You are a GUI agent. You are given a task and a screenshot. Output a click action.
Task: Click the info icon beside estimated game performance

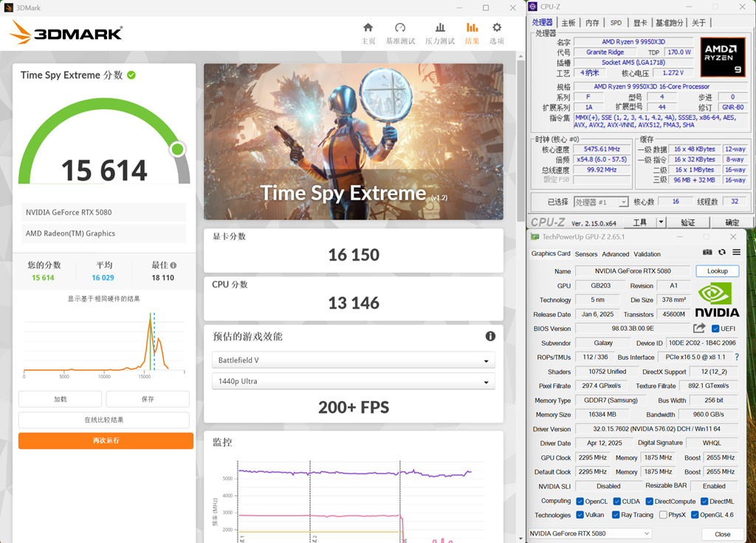click(x=490, y=336)
